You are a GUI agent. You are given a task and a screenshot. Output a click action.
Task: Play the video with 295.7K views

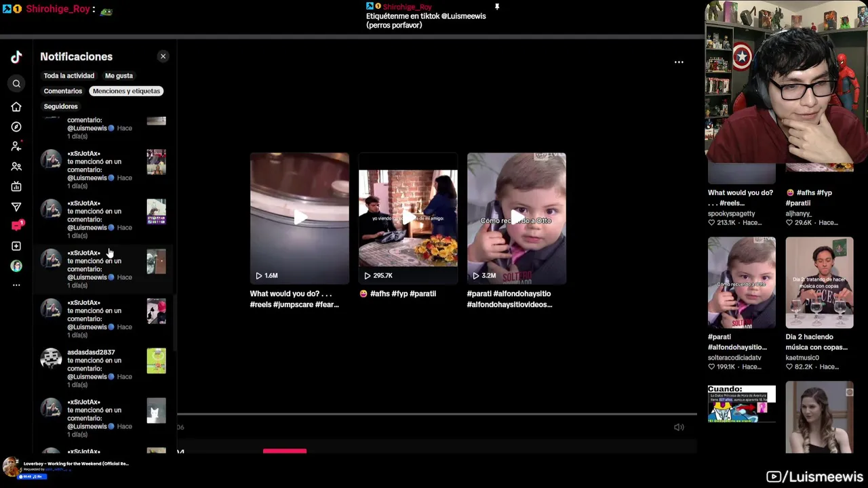(x=408, y=218)
